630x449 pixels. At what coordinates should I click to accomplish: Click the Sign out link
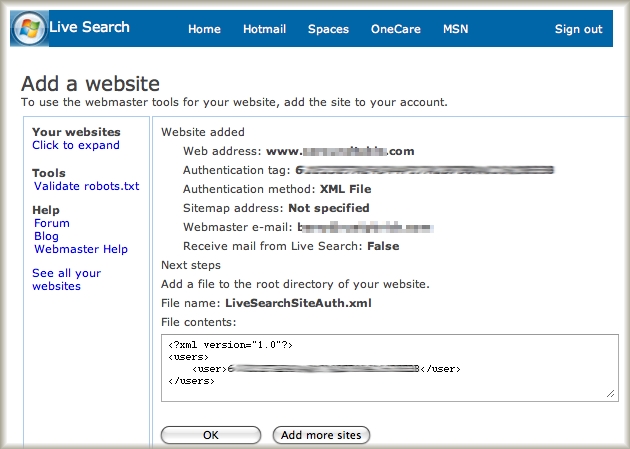[x=578, y=29]
